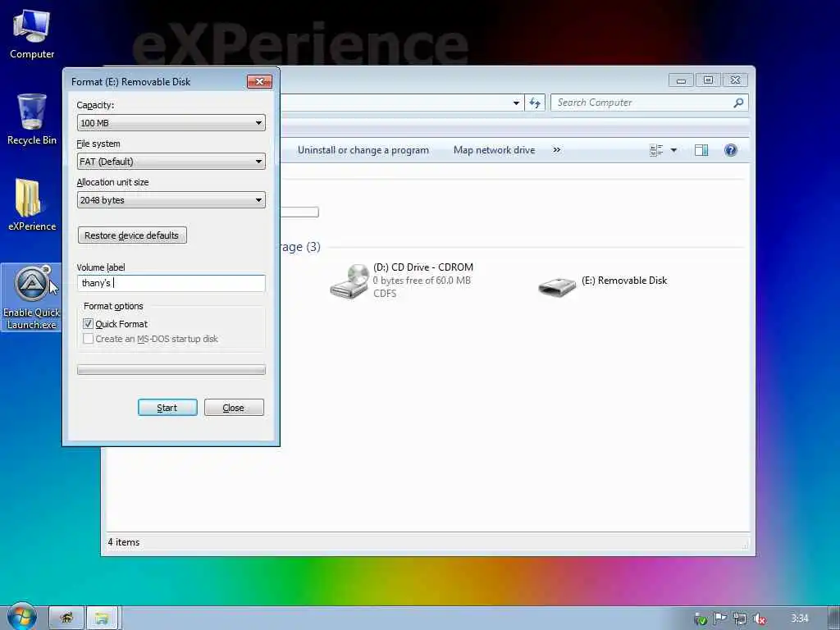The image size is (840, 630).
Task: Select Enable Quick Launch.exe desktop icon
Action: pyautogui.click(x=32, y=297)
